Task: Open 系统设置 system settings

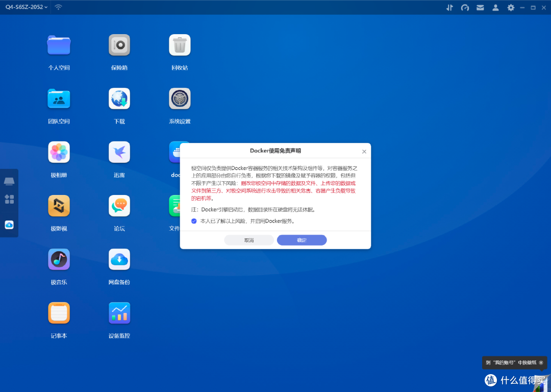Action: coord(180,99)
